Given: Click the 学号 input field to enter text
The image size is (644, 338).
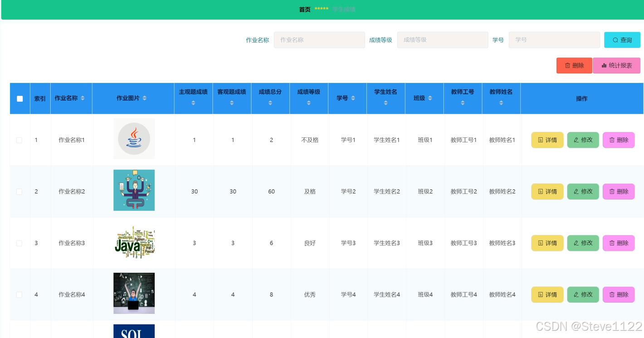Looking at the screenshot, I should [553, 40].
